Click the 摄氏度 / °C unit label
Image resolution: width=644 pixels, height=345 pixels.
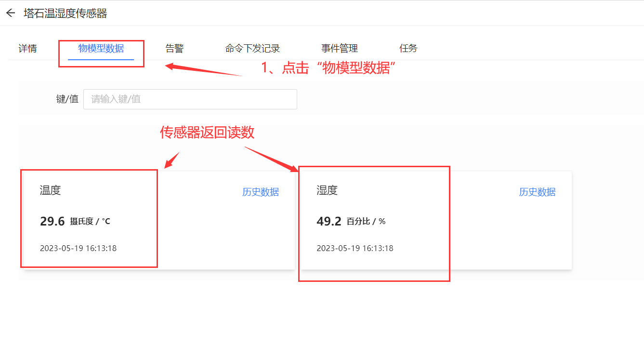pyautogui.click(x=90, y=222)
